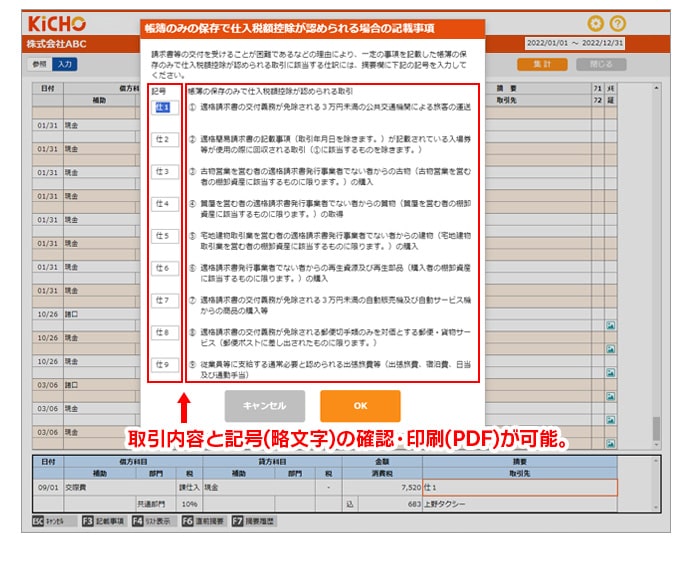Viewport: 693px width, 563px height.
Task: Click item ⑥ about 再生資源 purchases
Action: [x=330, y=273]
